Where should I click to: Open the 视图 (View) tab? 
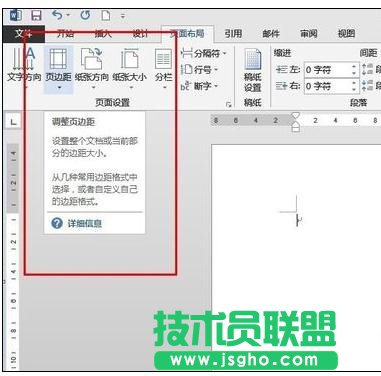(x=346, y=33)
